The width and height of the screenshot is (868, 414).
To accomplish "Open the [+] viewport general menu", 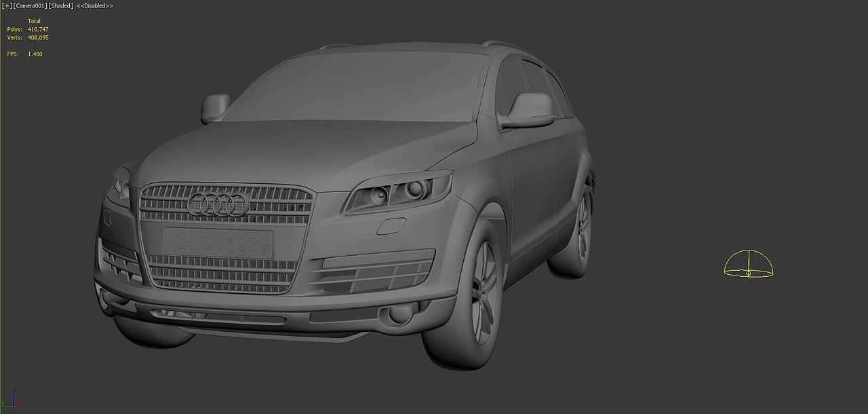I will point(7,5).
